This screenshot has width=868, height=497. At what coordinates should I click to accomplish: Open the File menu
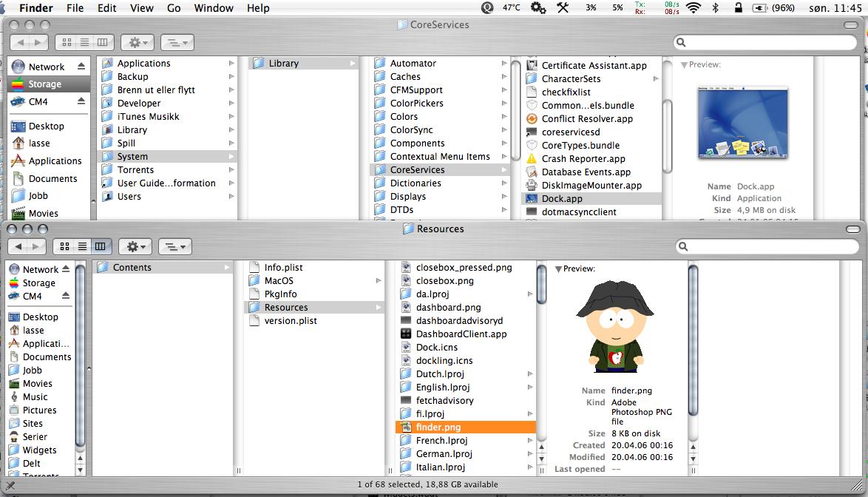75,7
